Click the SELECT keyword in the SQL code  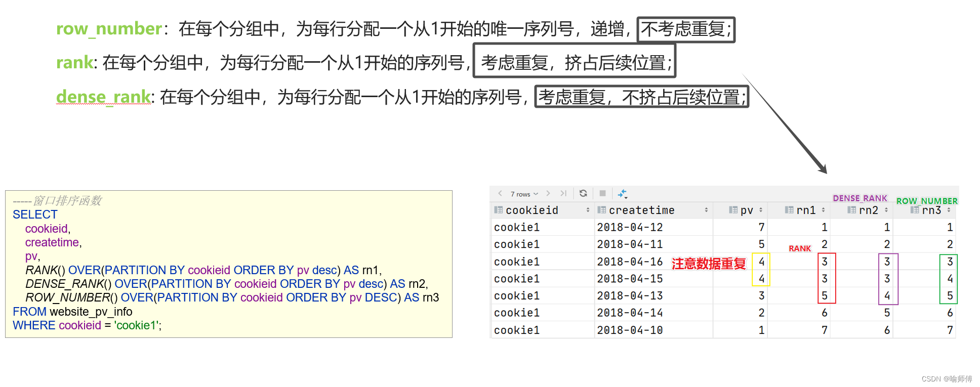click(x=35, y=214)
